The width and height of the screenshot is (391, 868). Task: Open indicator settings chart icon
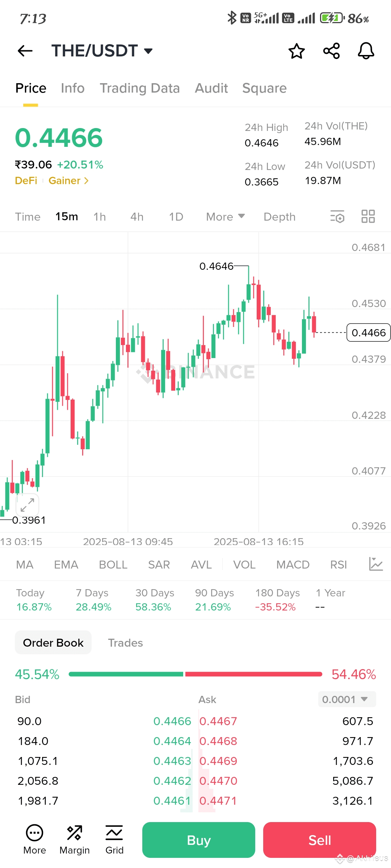[376, 564]
